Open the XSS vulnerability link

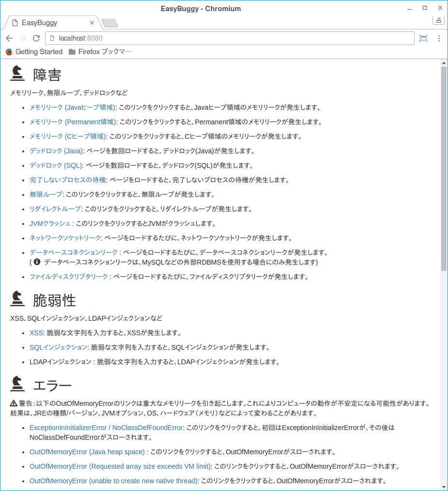pyautogui.click(x=36, y=333)
